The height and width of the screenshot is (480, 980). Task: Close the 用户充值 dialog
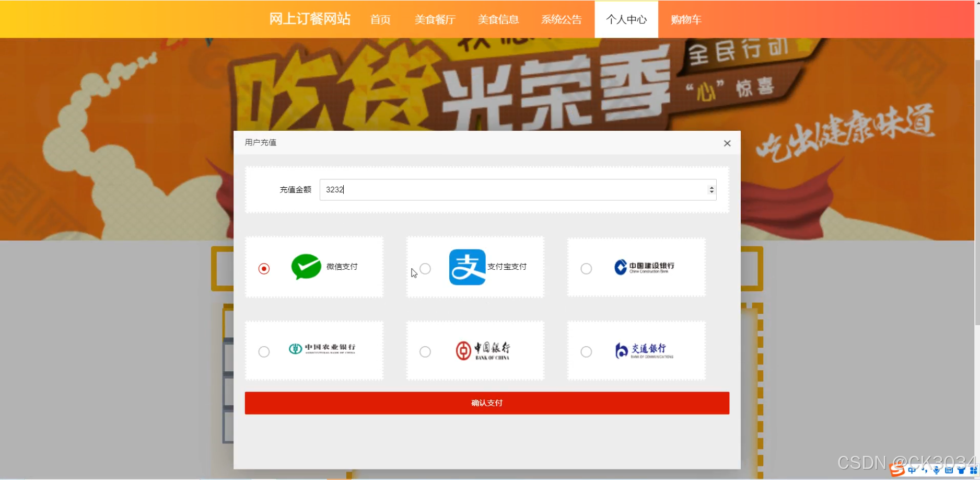[727, 143]
